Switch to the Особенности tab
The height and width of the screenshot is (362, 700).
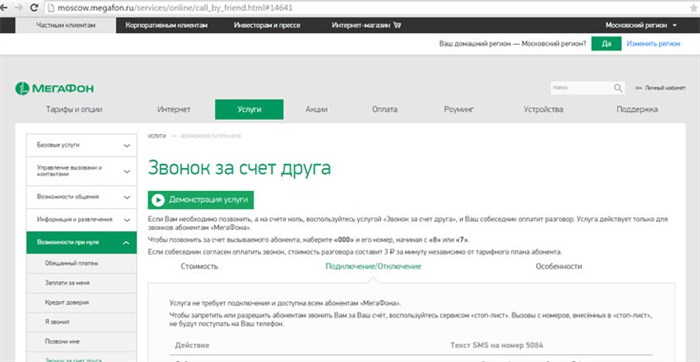click(x=558, y=266)
